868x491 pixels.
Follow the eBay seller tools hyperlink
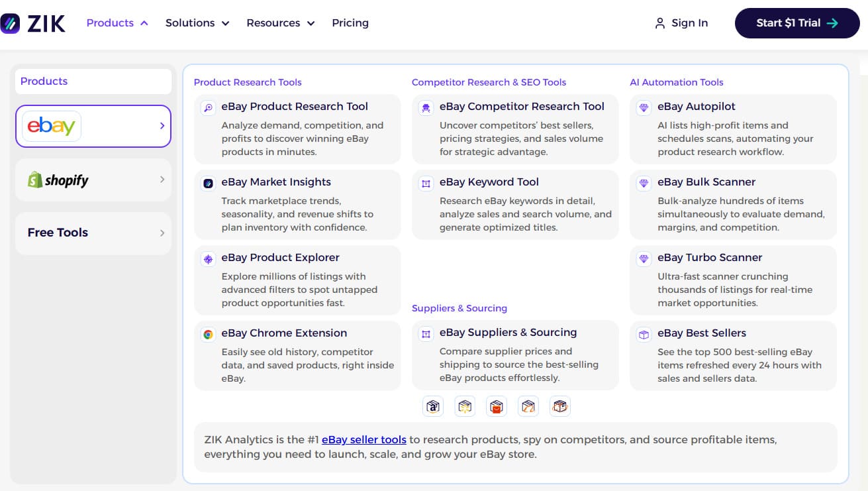point(364,439)
